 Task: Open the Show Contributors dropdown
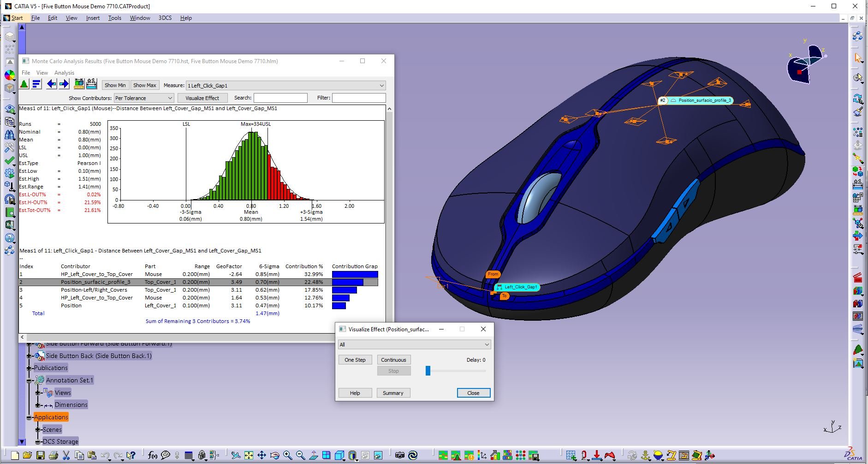[x=170, y=98]
